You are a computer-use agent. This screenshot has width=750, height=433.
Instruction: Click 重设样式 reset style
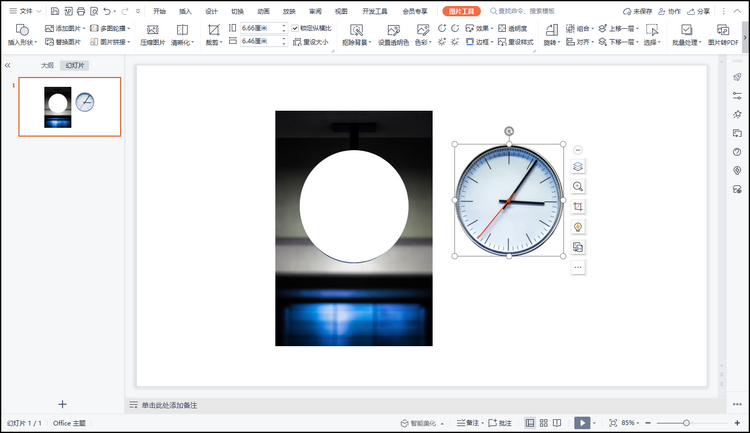516,42
